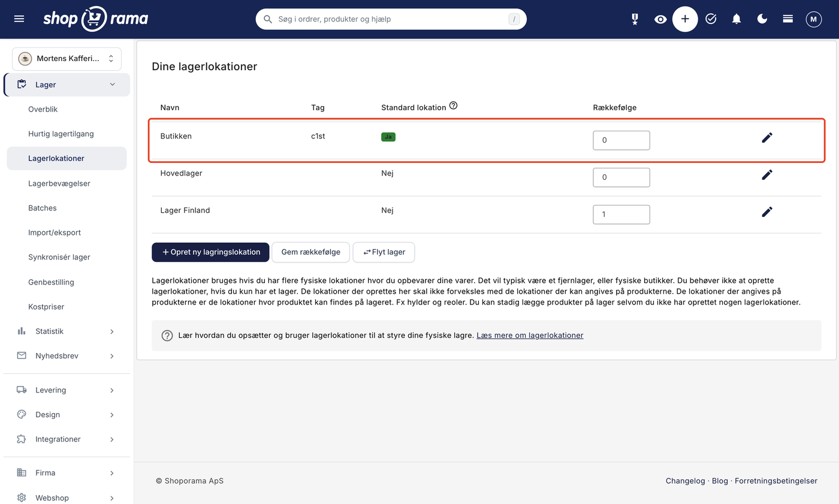Click Opret ny lagringslokation button
This screenshot has height=504, width=839.
pyautogui.click(x=210, y=252)
